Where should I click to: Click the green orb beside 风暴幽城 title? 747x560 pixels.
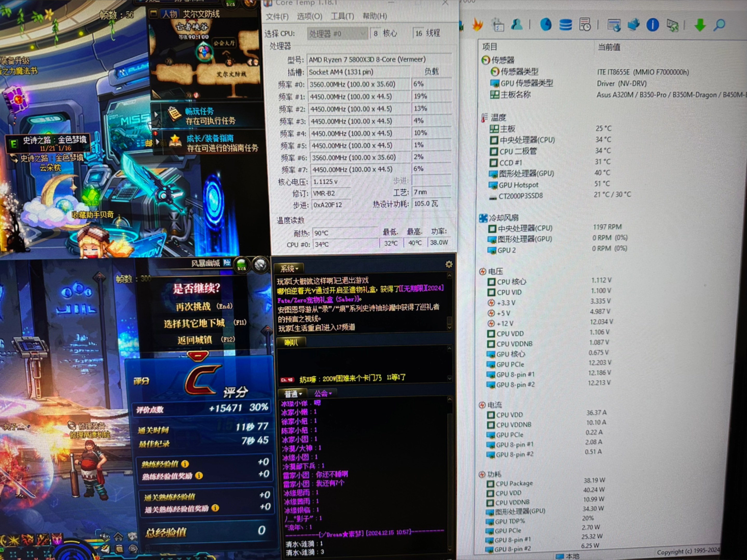241,265
